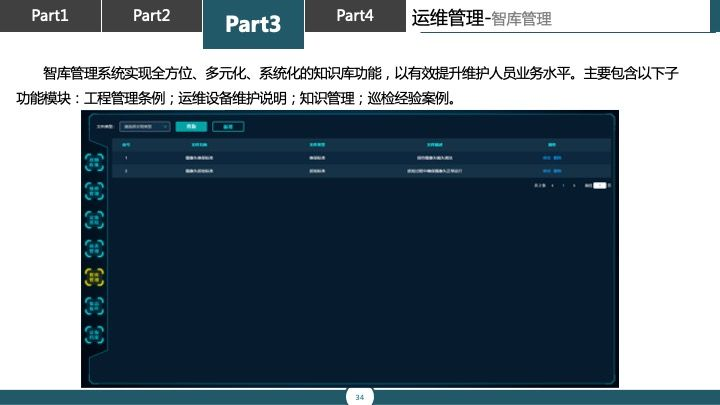Select the file name cell in table row 1
Viewport: 720px width, 405px height.
click(199, 158)
